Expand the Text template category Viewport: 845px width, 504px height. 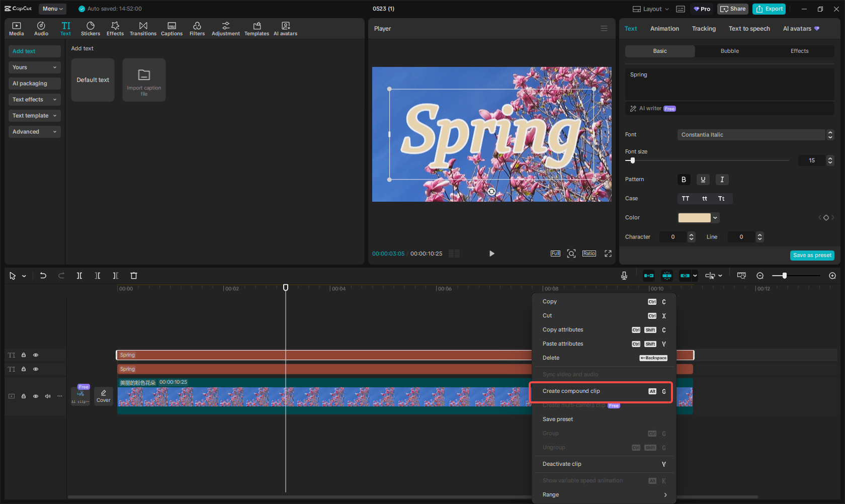point(35,116)
